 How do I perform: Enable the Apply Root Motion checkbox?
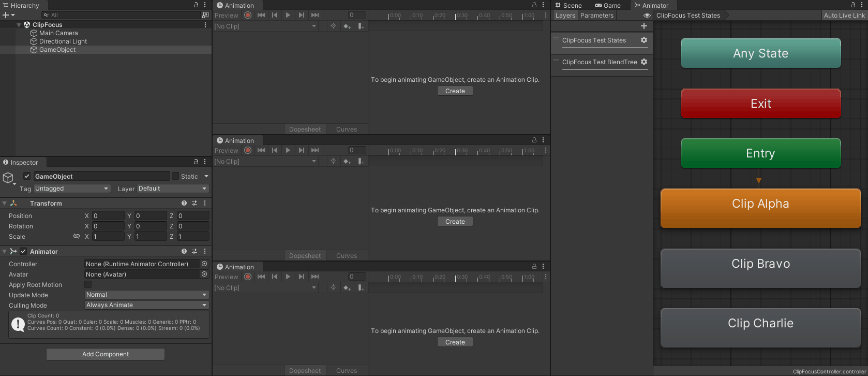(x=88, y=284)
